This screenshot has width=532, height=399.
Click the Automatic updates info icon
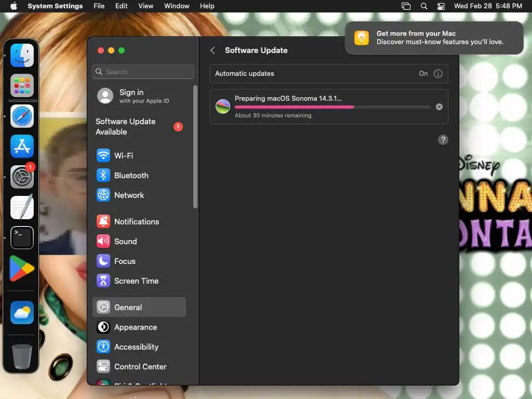pyautogui.click(x=438, y=74)
